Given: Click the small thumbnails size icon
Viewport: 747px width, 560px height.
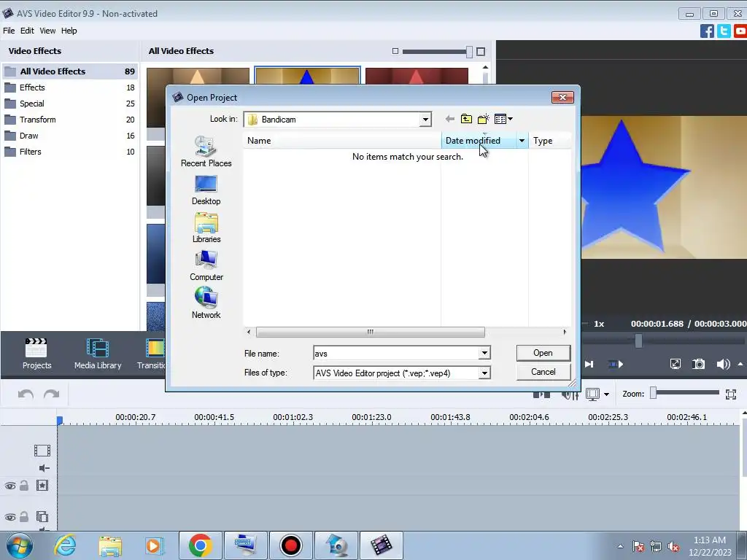Looking at the screenshot, I should point(395,51).
